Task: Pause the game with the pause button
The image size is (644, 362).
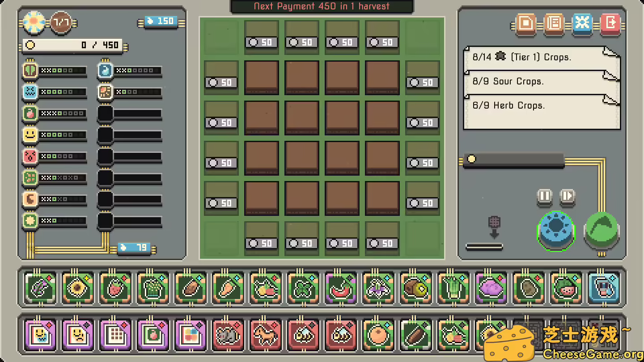Action: (544, 198)
